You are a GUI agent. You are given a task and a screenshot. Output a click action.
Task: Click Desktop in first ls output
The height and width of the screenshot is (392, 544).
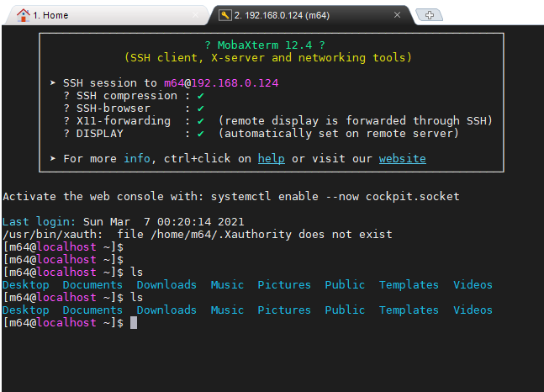click(26, 284)
